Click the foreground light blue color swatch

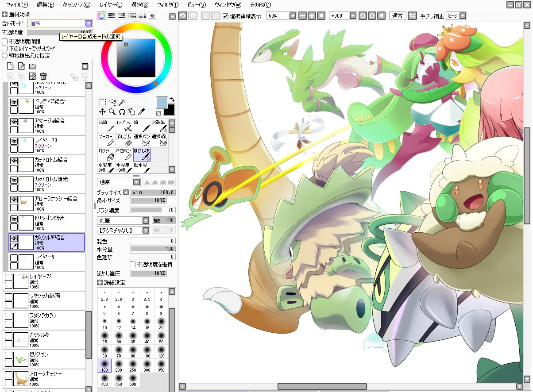162,103
